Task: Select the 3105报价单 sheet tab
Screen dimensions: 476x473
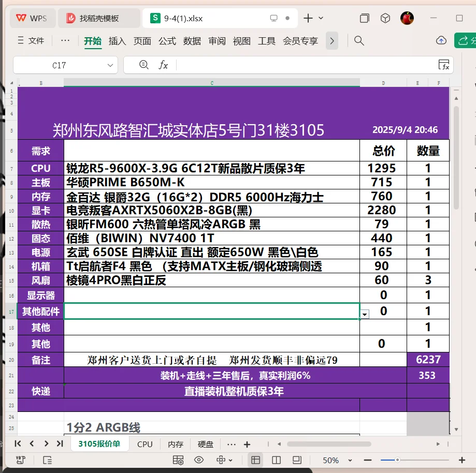Action: (x=99, y=444)
